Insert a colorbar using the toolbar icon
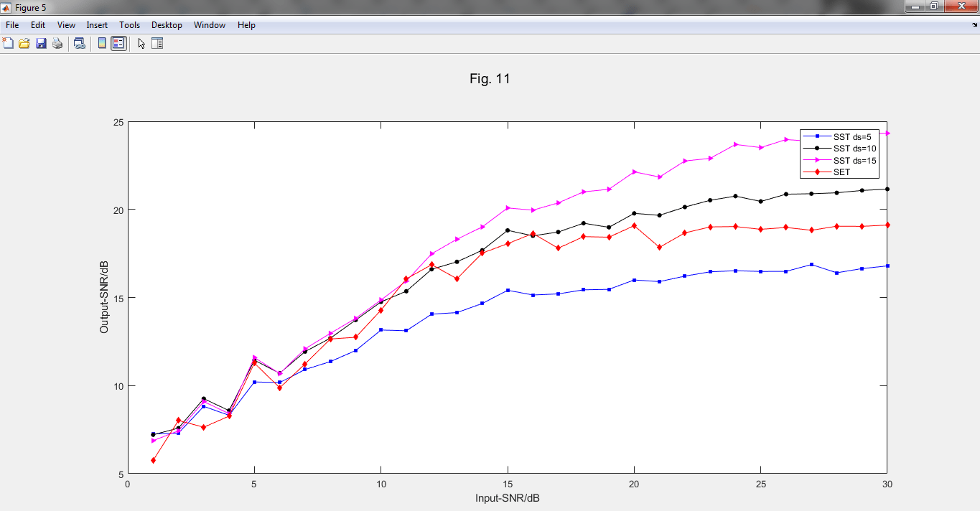 [102, 43]
